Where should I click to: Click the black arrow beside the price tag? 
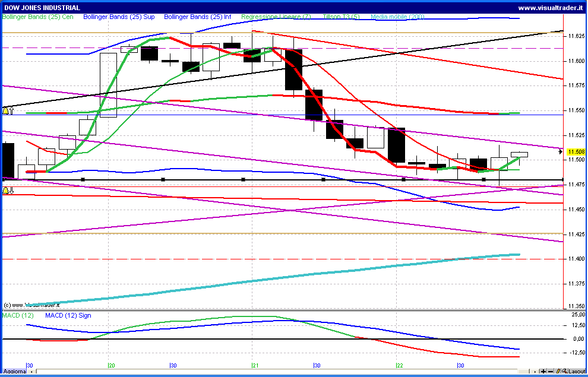pyautogui.click(x=561, y=152)
